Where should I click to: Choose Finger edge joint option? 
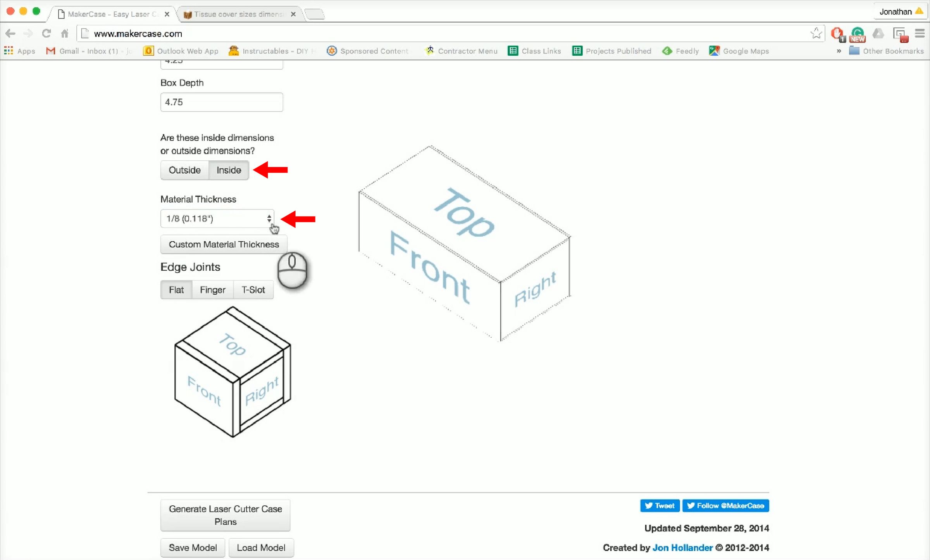click(x=212, y=290)
